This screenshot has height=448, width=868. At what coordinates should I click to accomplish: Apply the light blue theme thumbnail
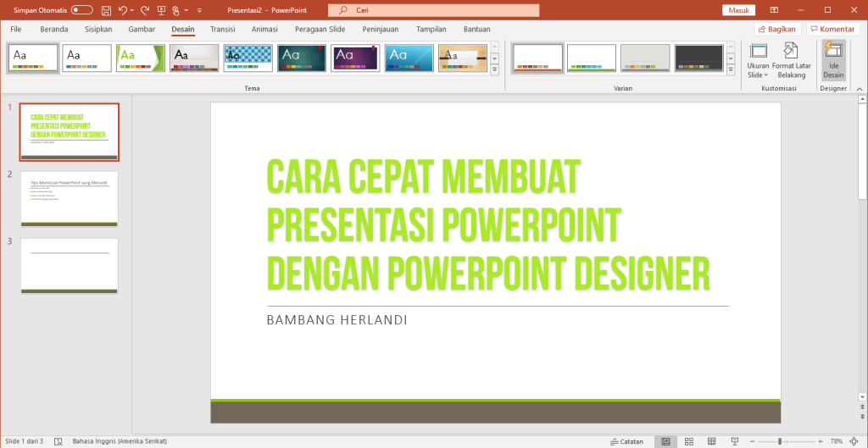(409, 58)
